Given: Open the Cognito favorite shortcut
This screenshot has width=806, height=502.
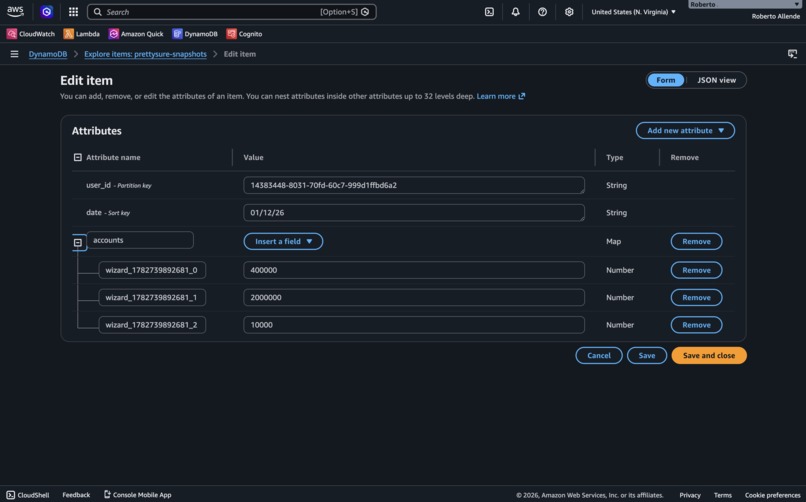Looking at the screenshot, I should tap(244, 34).
